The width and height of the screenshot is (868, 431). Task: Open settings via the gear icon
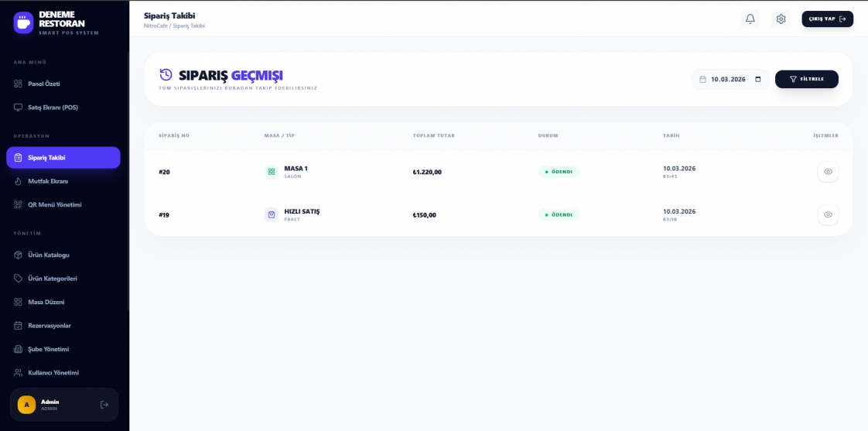[x=781, y=19]
